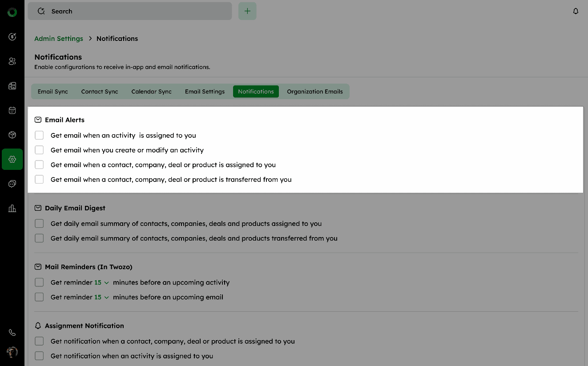Screen dimensions: 588x366
Task: Enable email when an activity is assigned
Action: tap(39, 135)
